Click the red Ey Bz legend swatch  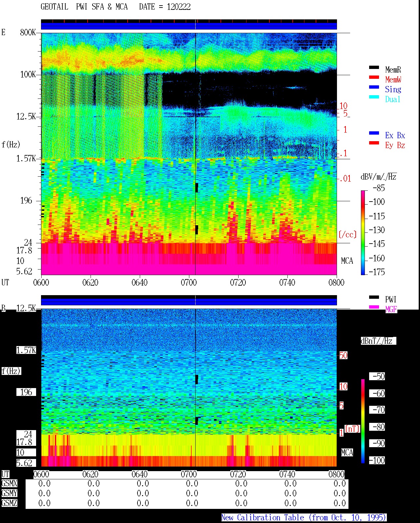[374, 143]
